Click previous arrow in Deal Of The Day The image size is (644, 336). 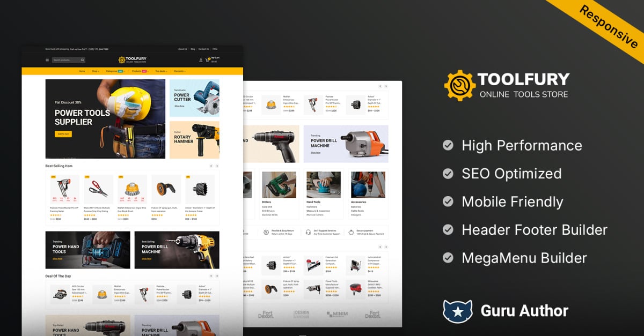[x=211, y=276]
